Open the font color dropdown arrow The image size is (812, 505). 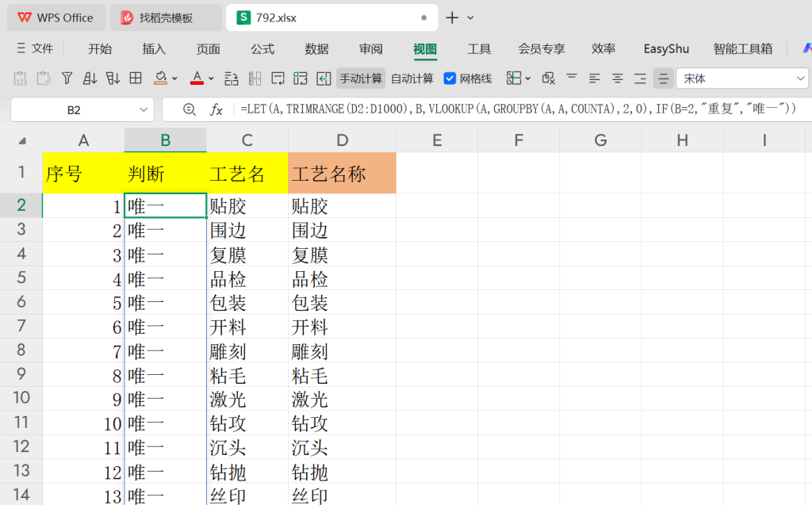(x=211, y=78)
